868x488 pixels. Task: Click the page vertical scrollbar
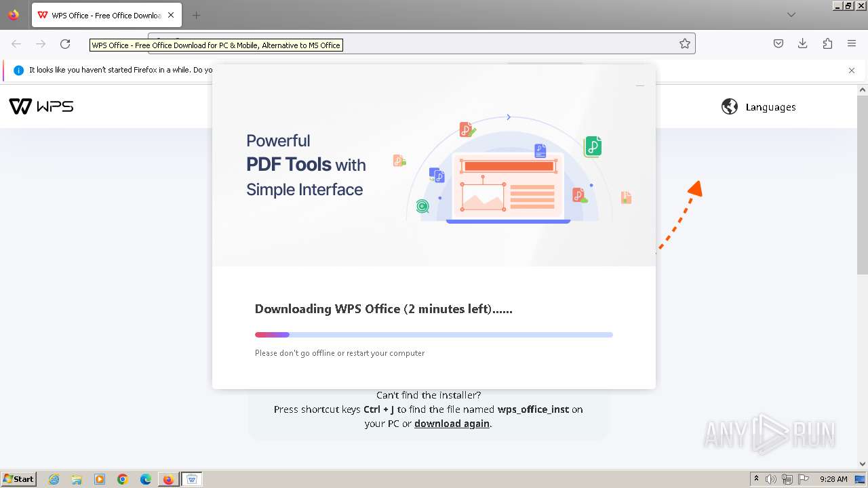863,184
